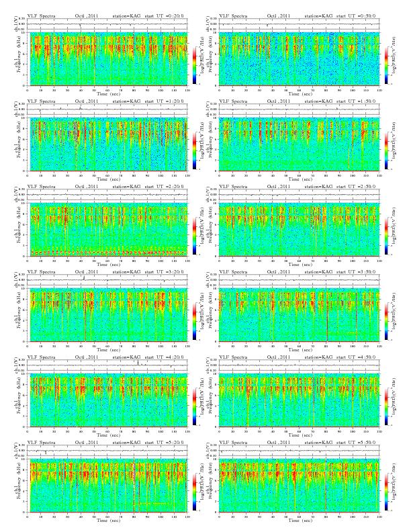This screenshot has height=532, width=411.
Task: Click 'Time (sec)' label under the 0:20:0 plot
Action: pyautogui.click(x=108, y=93)
